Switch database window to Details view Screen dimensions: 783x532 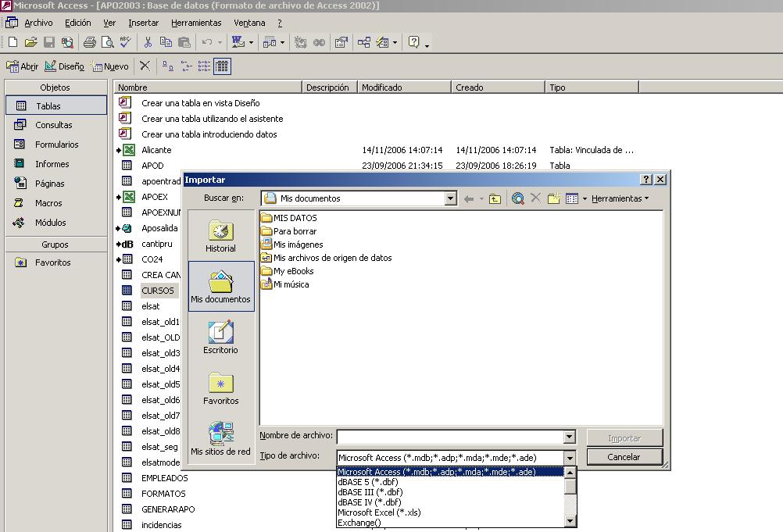click(x=222, y=66)
